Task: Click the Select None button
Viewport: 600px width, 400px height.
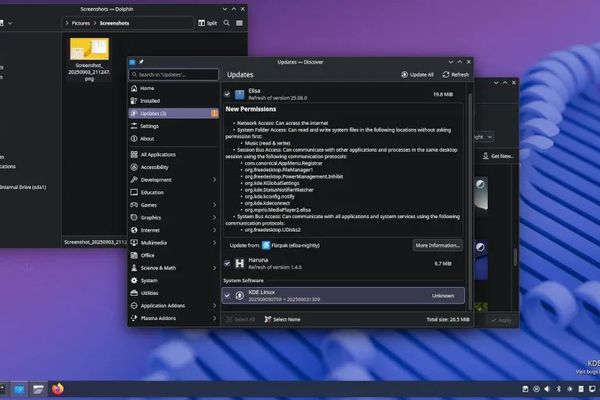Action: [x=282, y=320]
